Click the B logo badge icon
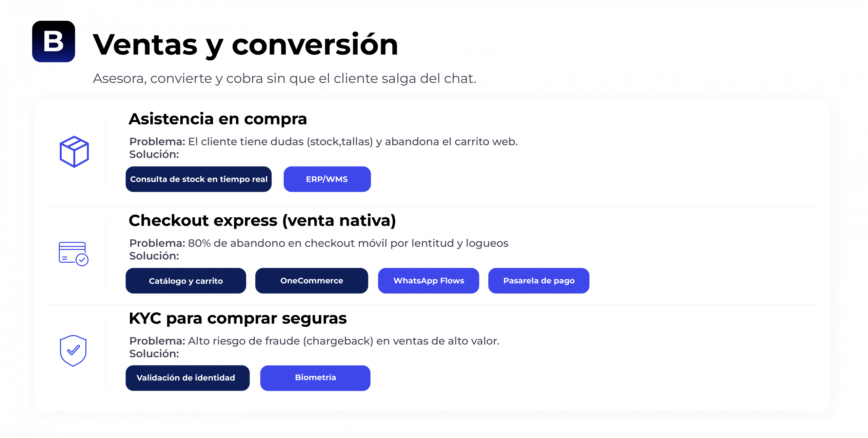The height and width of the screenshot is (438, 868). [54, 41]
